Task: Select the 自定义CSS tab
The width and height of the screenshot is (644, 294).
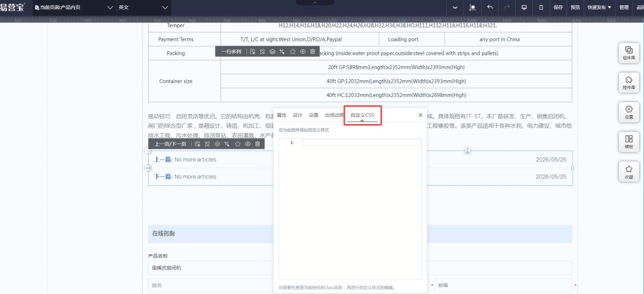Action: point(362,115)
